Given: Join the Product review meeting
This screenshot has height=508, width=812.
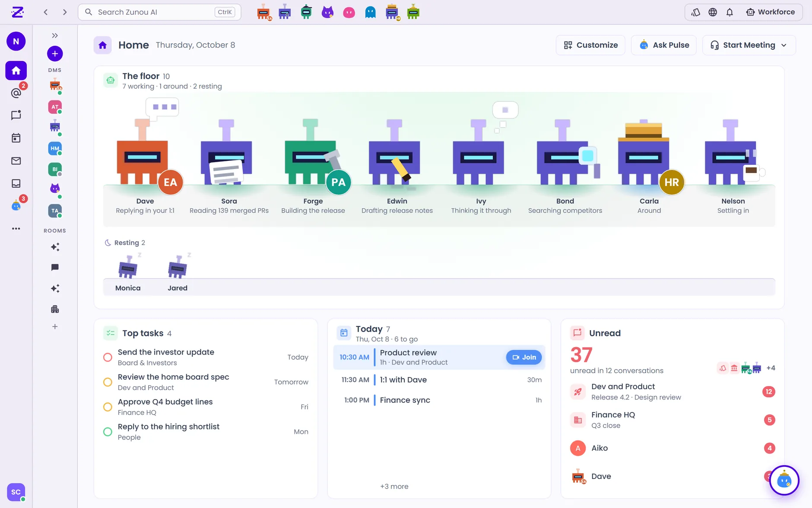Looking at the screenshot, I should pyautogui.click(x=524, y=357).
